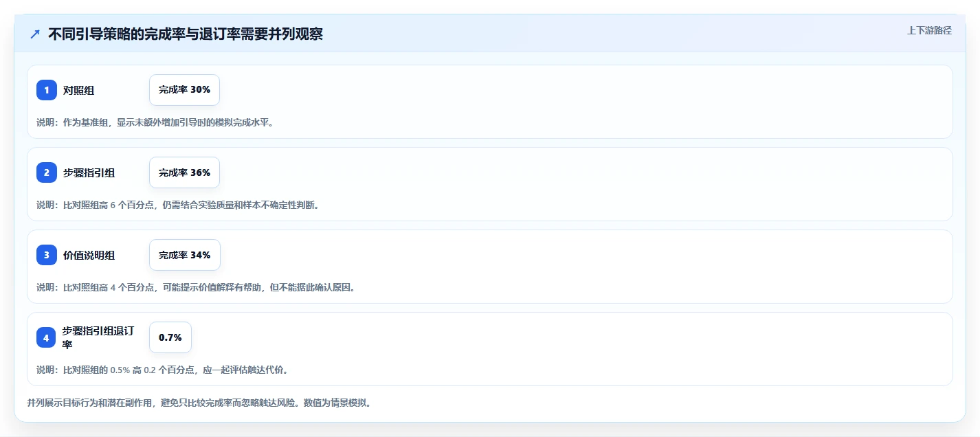Select the number 2 badge for 步骤指引组
Image resolution: width=980 pixels, height=437 pixels.
[47, 172]
